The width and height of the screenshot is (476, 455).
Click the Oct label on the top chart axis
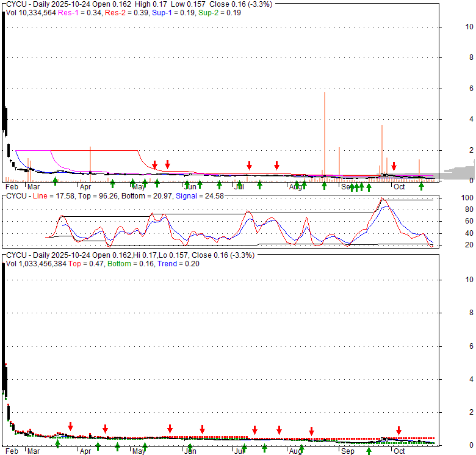coord(399,187)
